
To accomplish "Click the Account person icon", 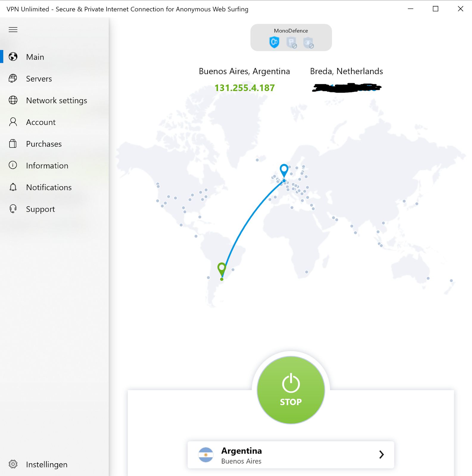I will 13,122.
